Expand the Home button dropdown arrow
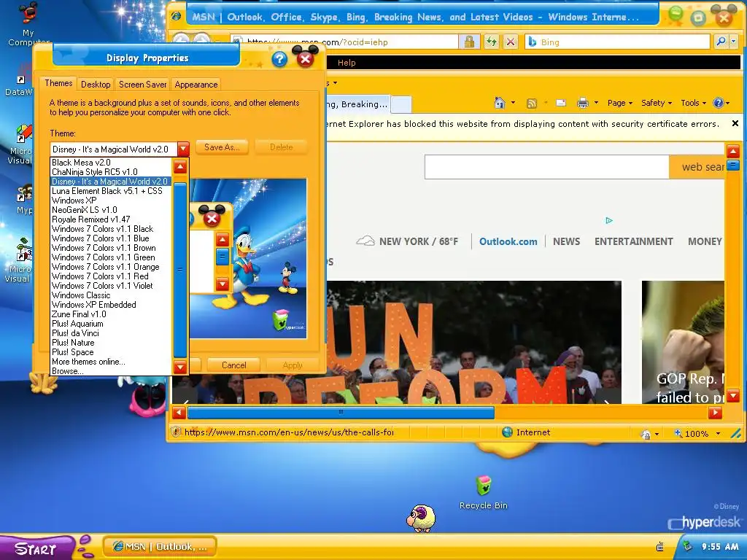The height and width of the screenshot is (560, 747). tap(513, 102)
